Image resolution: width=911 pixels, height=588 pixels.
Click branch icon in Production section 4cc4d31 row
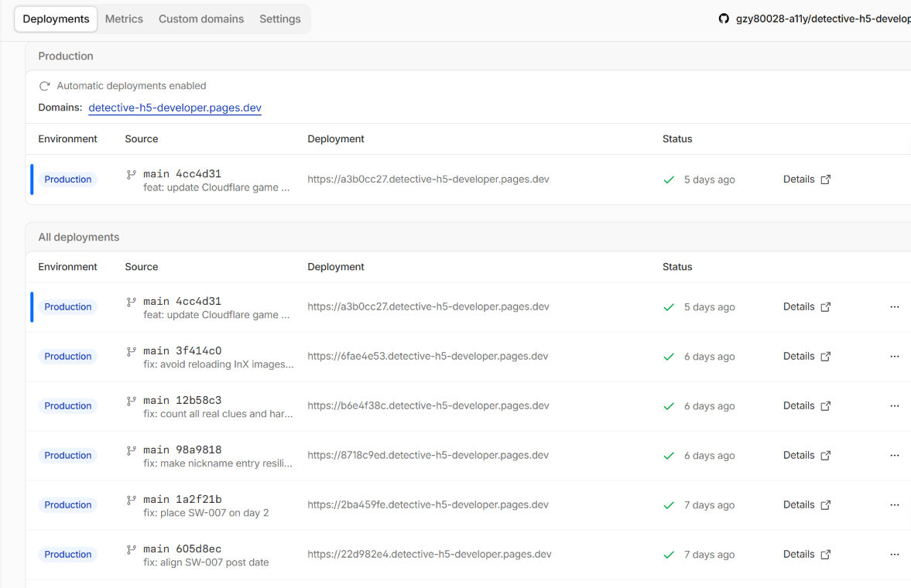pos(132,174)
